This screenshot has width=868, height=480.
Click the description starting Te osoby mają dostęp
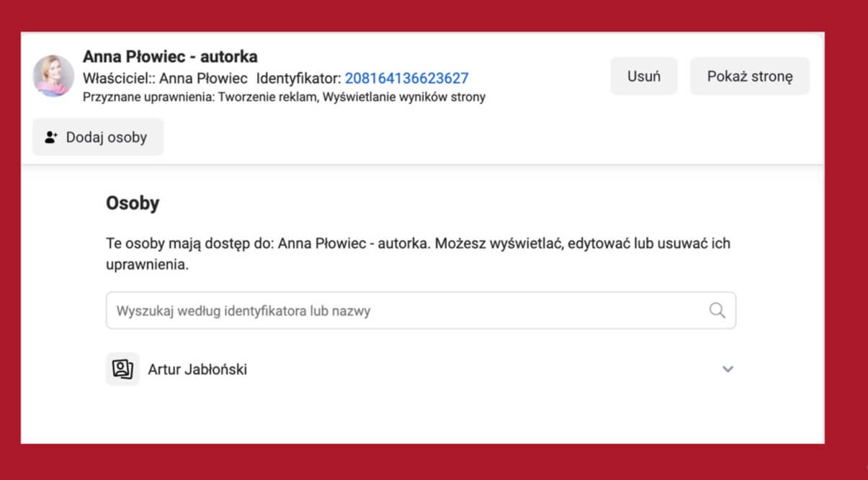click(x=418, y=244)
